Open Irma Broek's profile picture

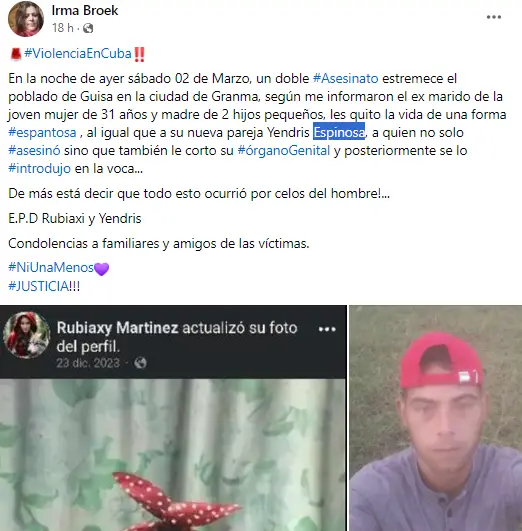26,19
